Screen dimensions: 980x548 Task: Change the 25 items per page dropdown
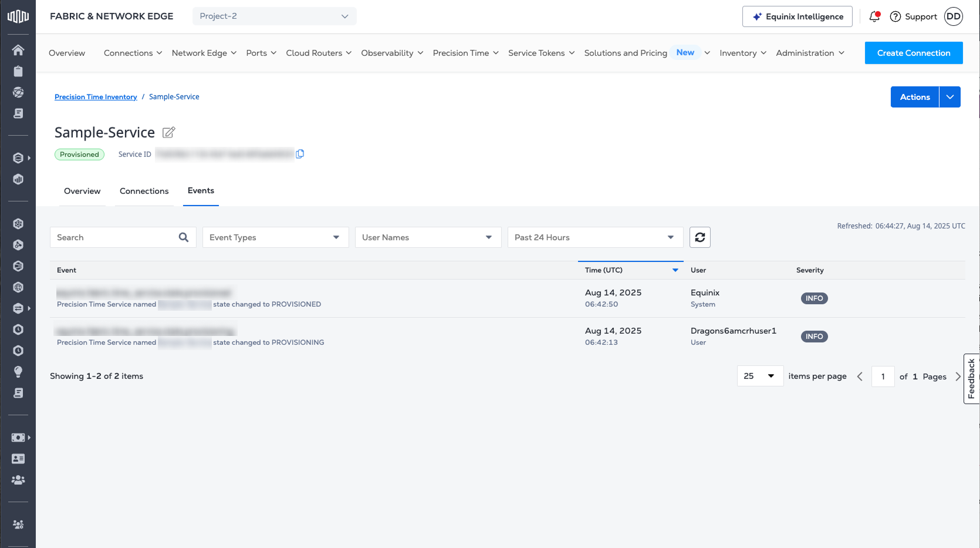(760, 376)
